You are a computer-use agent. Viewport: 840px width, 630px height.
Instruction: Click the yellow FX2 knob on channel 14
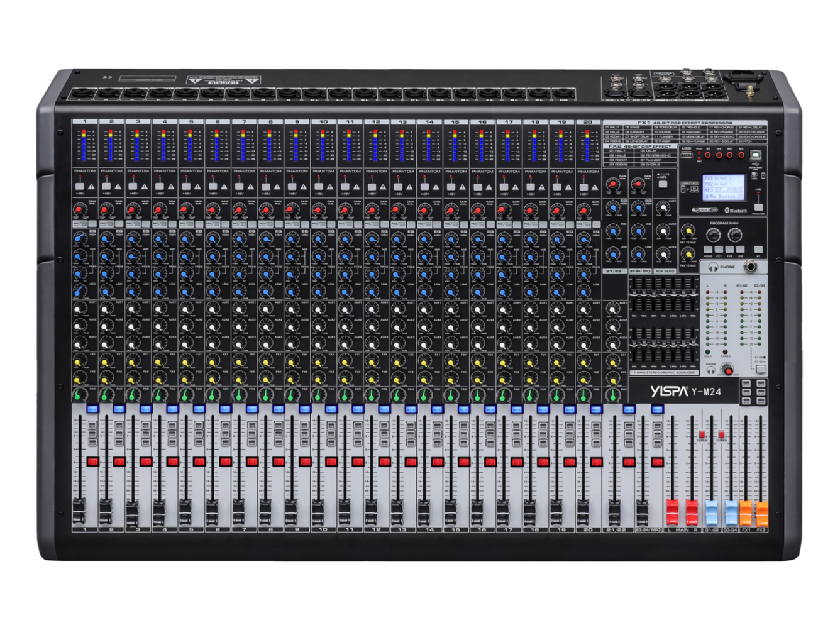coord(424,379)
